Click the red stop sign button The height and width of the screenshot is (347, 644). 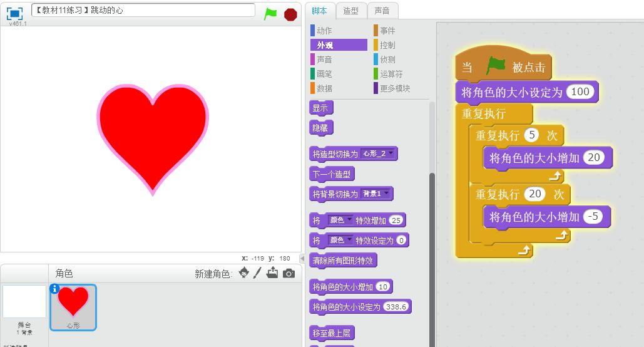pyautogui.click(x=290, y=14)
